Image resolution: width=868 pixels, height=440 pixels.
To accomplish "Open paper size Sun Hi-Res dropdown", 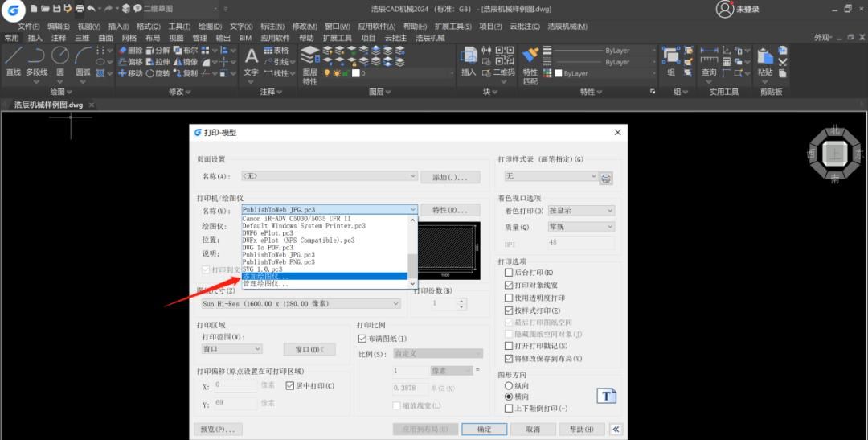I will pyautogui.click(x=301, y=304).
